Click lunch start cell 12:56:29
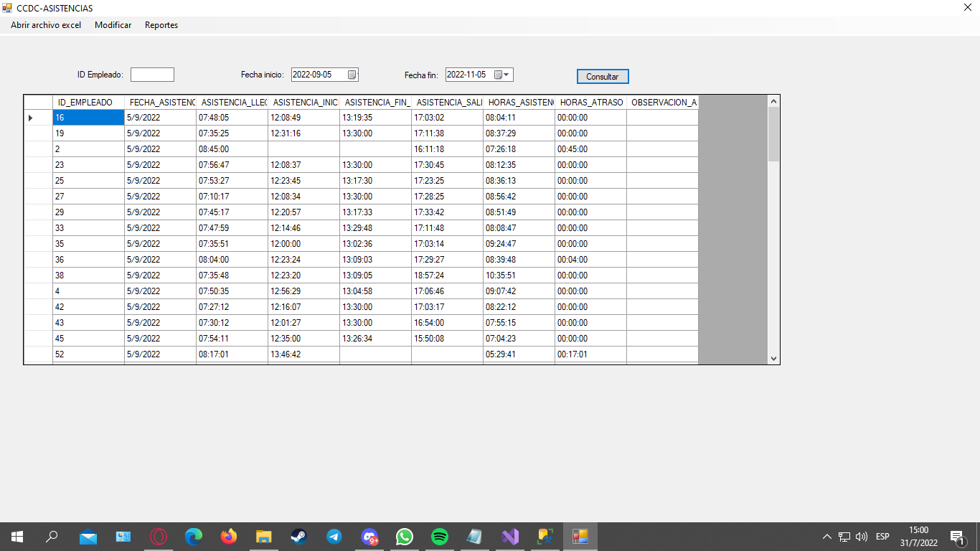Image resolution: width=980 pixels, height=551 pixels. click(x=303, y=291)
